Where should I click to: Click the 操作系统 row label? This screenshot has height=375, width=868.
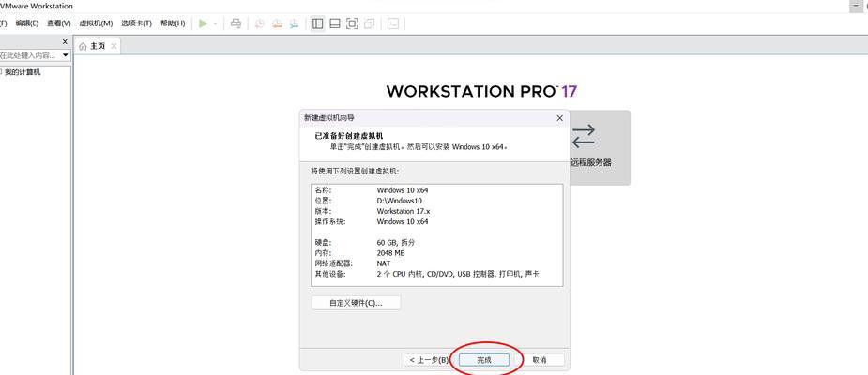pos(330,222)
